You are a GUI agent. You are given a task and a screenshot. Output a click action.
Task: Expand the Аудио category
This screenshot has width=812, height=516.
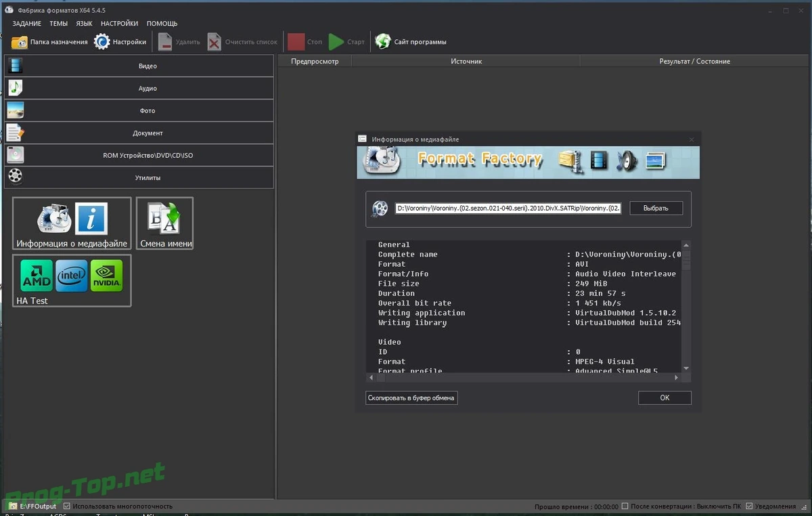tap(139, 88)
